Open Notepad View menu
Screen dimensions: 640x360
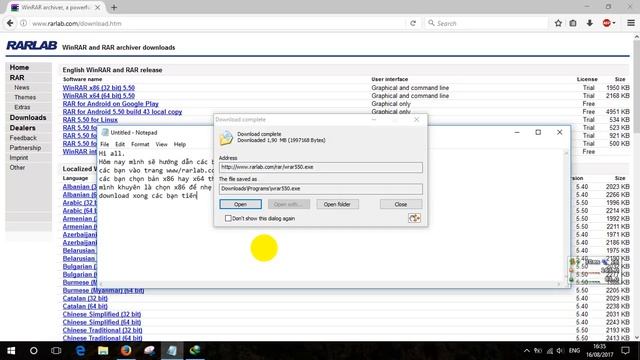click(162, 144)
